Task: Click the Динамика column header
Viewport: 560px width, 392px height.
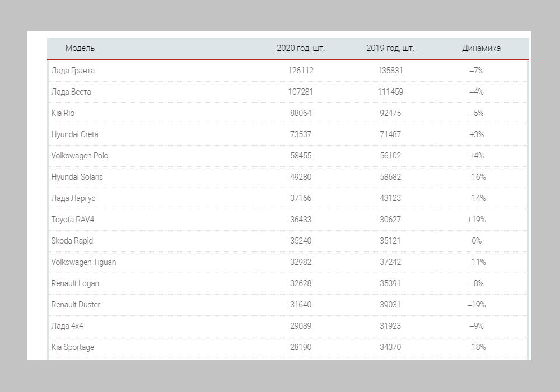Action: point(481,48)
